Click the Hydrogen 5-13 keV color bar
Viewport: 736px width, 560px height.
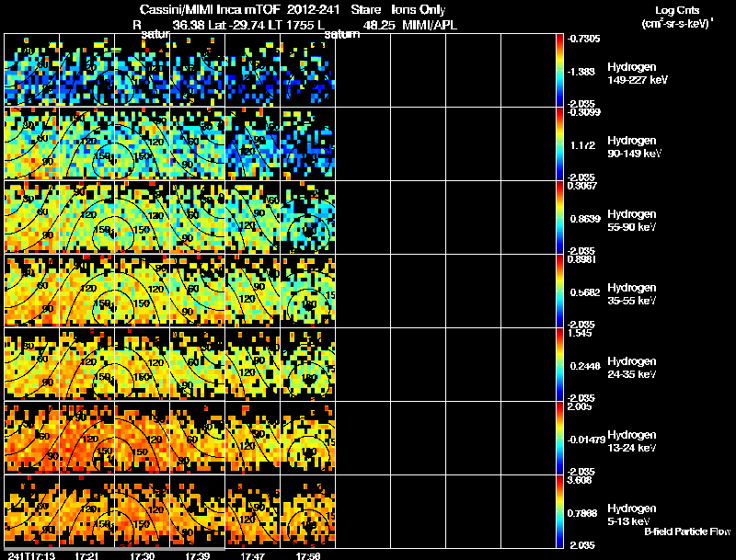click(x=559, y=511)
